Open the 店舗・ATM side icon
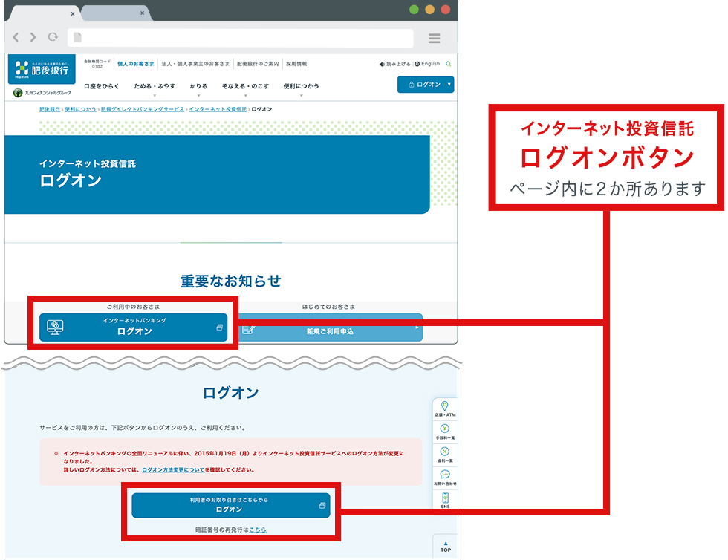728x560 pixels. pyautogui.click(x=445, y=409)
